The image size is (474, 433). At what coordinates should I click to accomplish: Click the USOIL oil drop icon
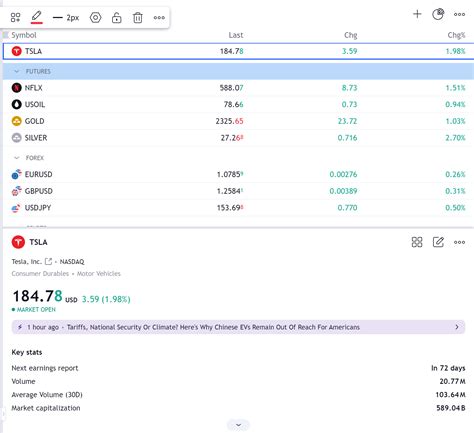[x=16, y=104]
